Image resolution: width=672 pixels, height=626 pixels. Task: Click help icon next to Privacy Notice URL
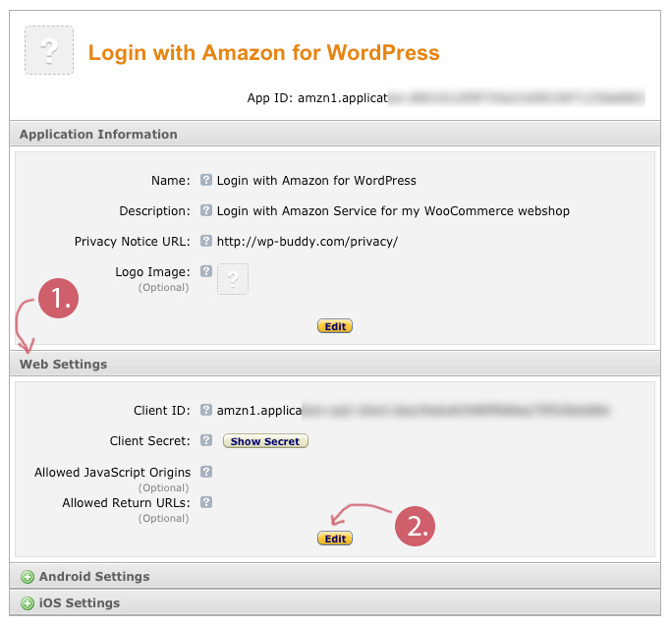coord(206,241)
